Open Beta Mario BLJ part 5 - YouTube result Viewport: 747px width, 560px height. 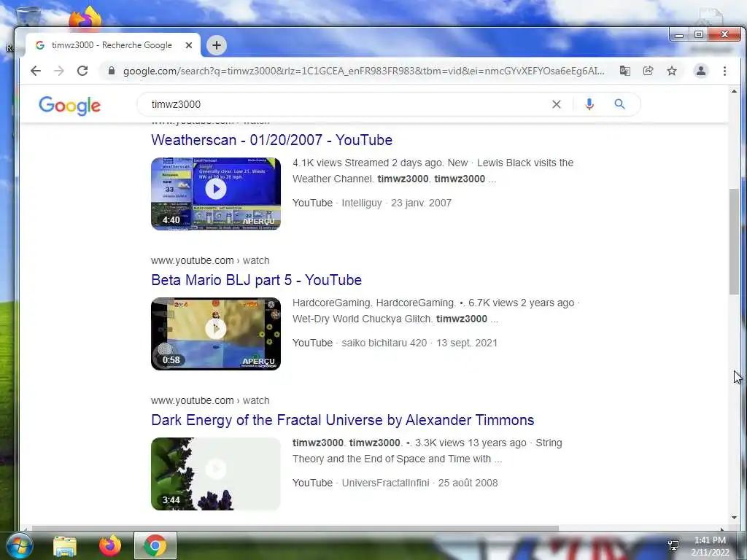[256, 280]
